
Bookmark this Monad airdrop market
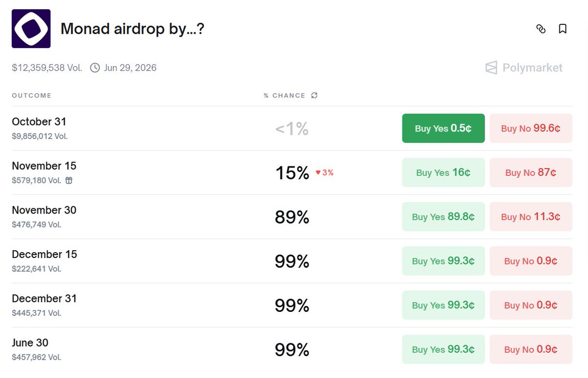coord(563,29)
